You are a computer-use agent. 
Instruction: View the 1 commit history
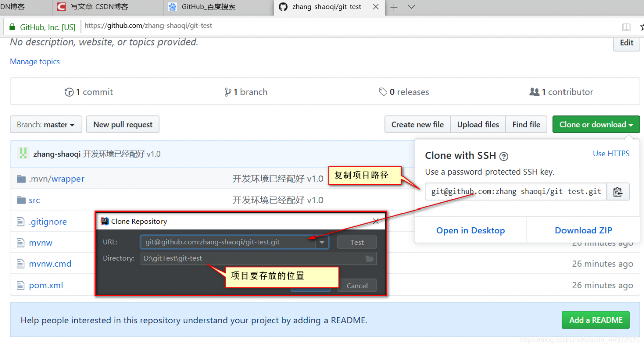pyautogui.click(x=89, y=92)
